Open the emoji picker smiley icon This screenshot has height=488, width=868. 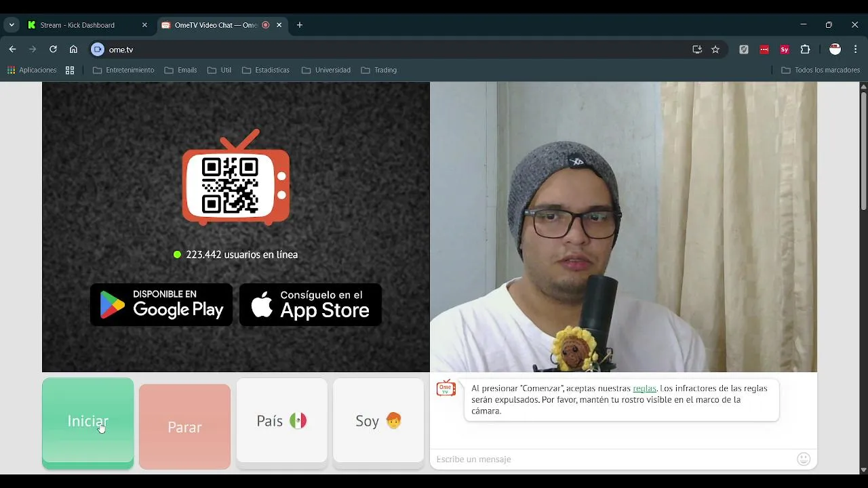804,459
